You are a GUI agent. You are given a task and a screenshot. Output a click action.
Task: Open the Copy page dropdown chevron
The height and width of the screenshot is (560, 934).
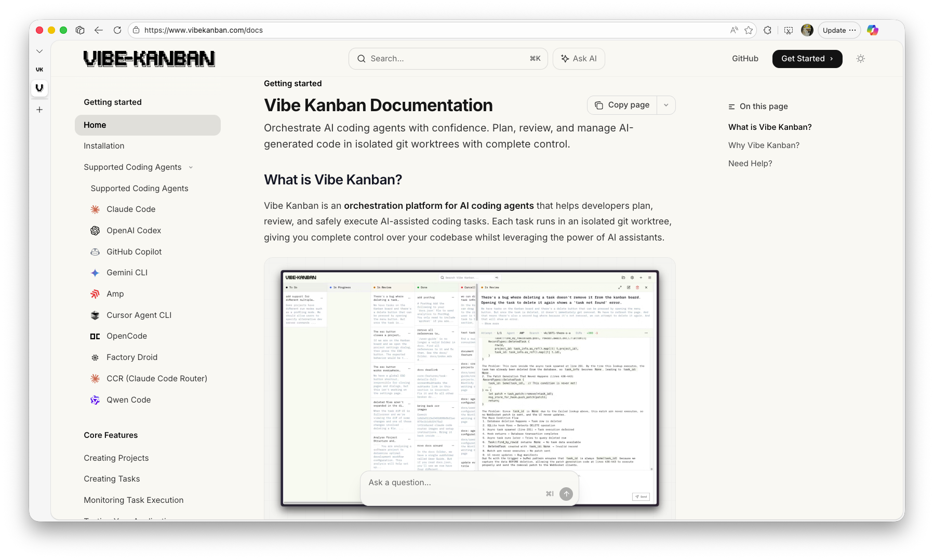[666, 105]
